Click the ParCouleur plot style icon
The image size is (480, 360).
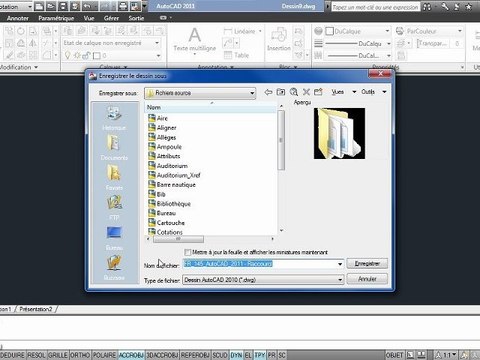pos(400,31)
